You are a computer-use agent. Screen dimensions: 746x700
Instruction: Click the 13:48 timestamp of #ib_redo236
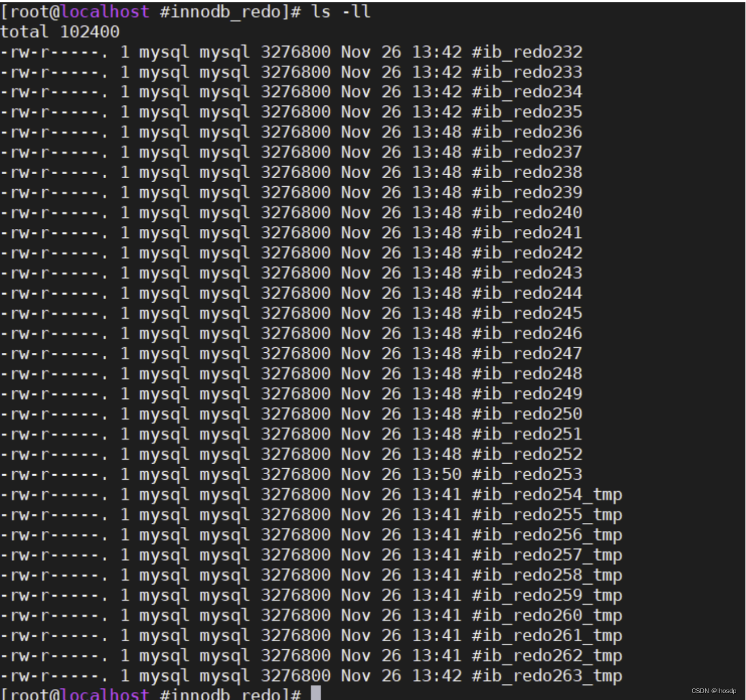(x=436, y=133)
